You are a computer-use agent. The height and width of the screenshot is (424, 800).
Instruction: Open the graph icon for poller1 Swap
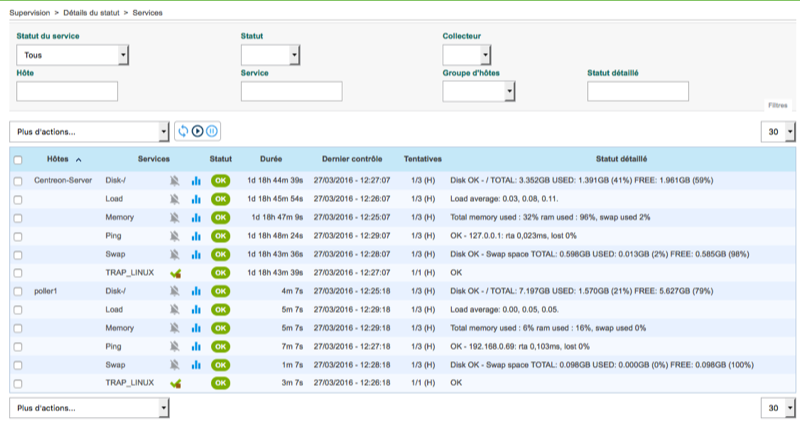point(196,364)
